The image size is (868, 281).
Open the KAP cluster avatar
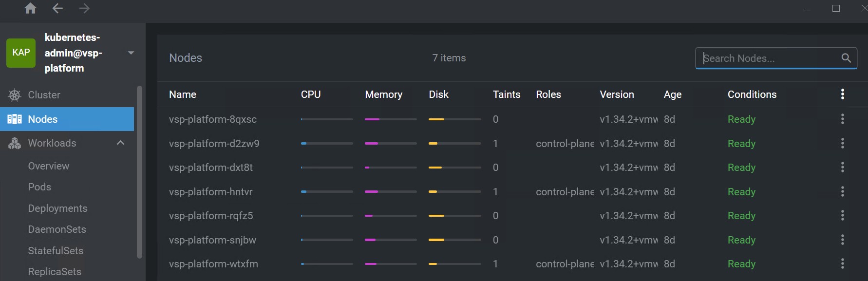coord(21,53)
